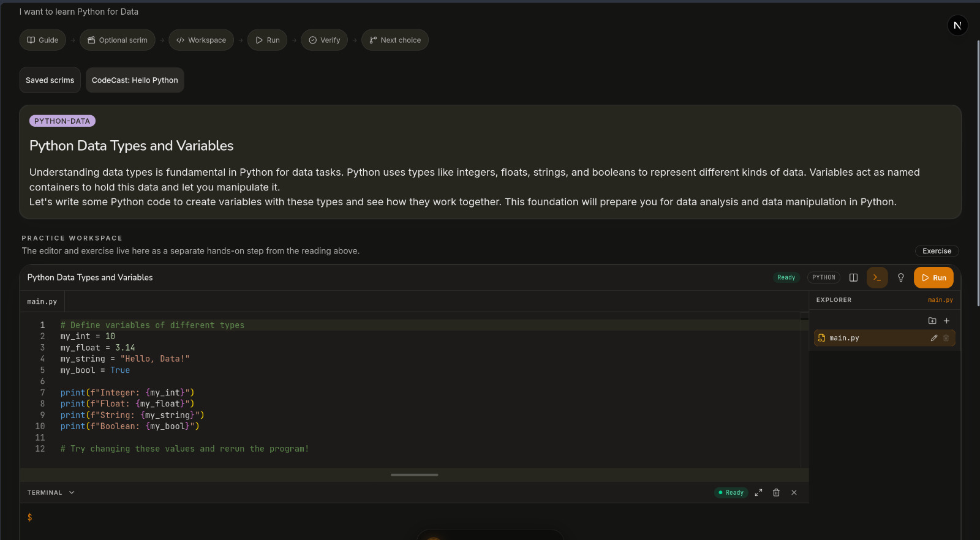Select the Run step in the breadcrumb
The height and width of the screenshot is (540, 980).
point(267,40)
